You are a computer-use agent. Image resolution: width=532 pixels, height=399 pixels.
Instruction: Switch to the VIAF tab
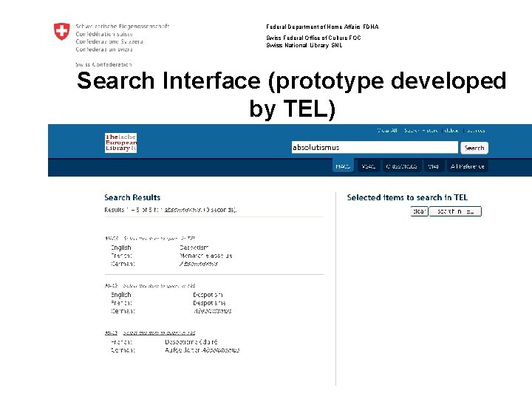pyautogui.click(x=433, y=166)
